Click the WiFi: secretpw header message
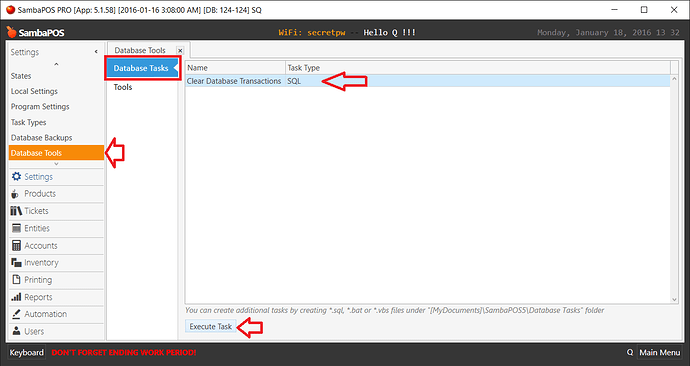 [x=312, y=33]
